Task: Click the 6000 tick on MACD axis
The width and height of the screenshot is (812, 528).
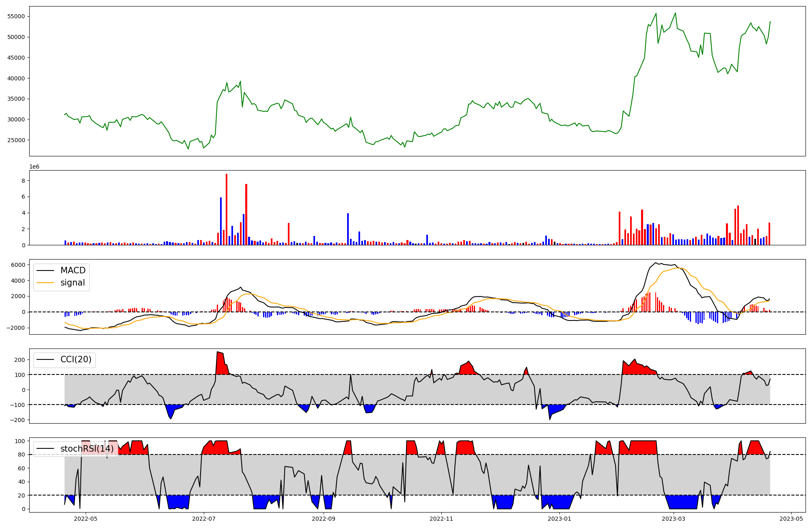Action: (18, 265)
